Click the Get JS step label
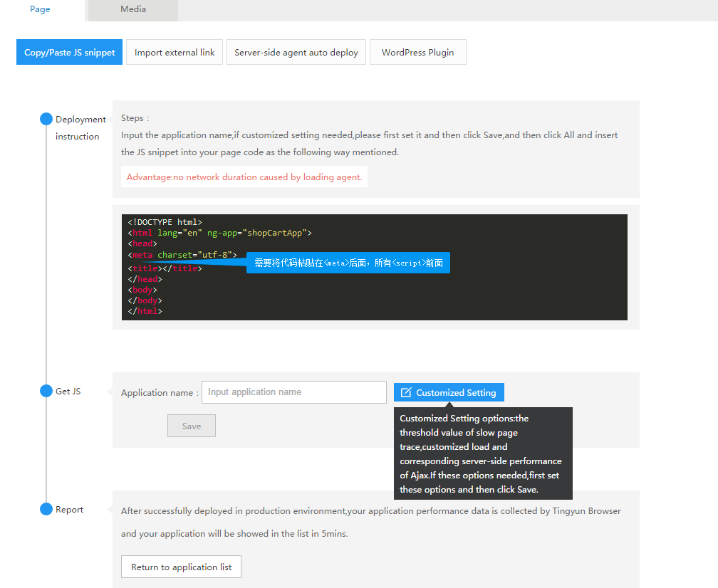This screenshot has width=718, height=588. (x=68, y=391)
